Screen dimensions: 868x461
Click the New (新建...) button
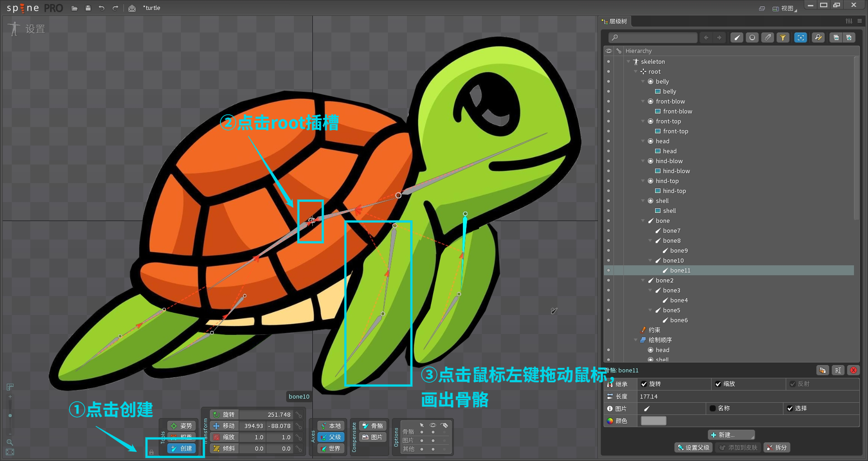(731, 435)
